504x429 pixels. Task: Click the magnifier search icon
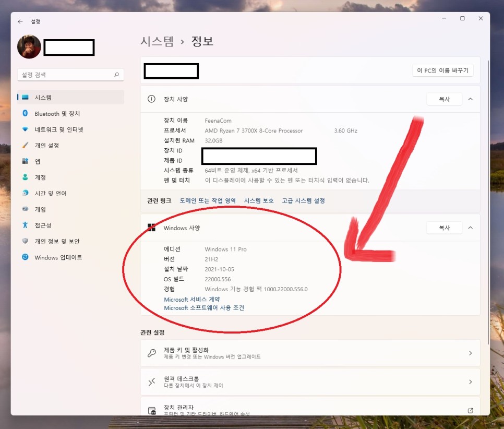pyautogui.click(x=117, y=75)
